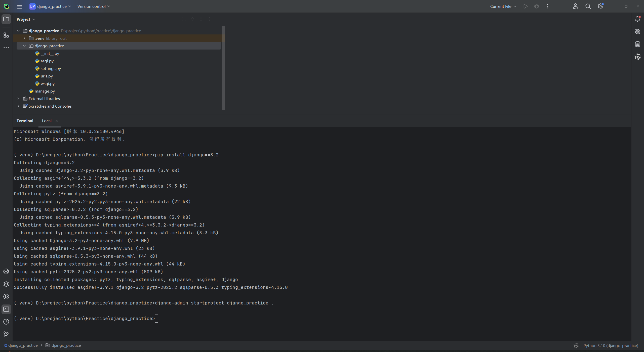Open the Version control menu
The height and width of the screenshot is (352, 644).
(x=94, y=6)
